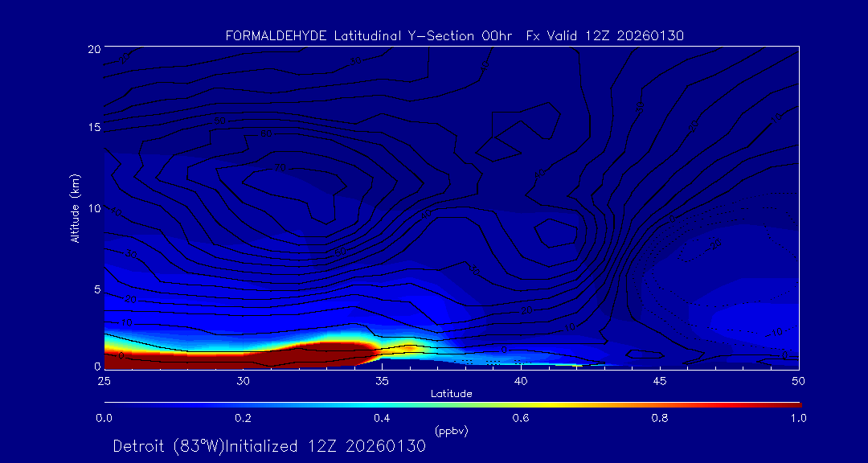Screen dimensions: 868x463
Task: Click 'Fx Valid 12Z 20260130' in the title
Action: click(604, 35)
